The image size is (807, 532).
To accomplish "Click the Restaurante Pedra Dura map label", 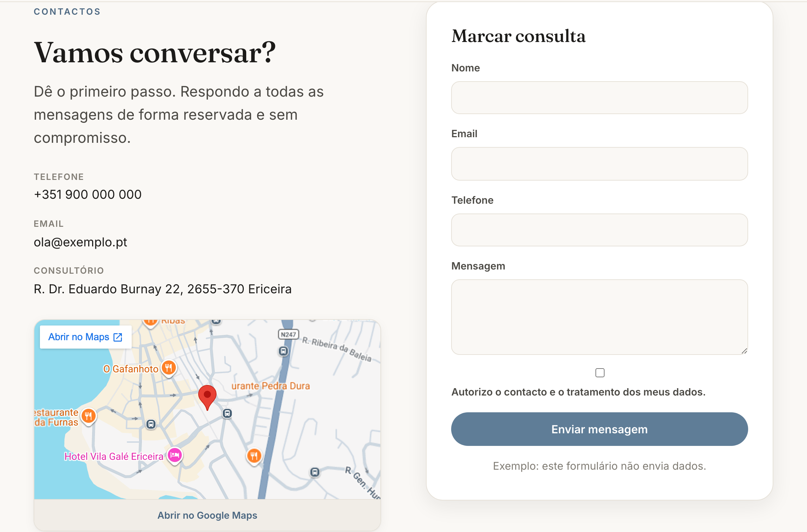I will 271,386.
